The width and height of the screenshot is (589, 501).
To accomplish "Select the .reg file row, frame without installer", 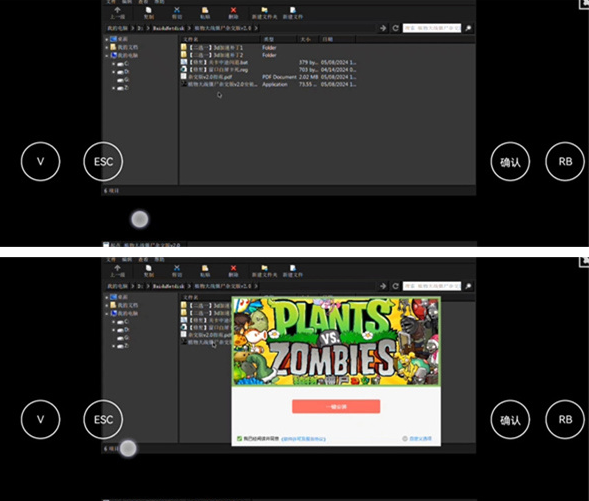I will tap(269, 69).
